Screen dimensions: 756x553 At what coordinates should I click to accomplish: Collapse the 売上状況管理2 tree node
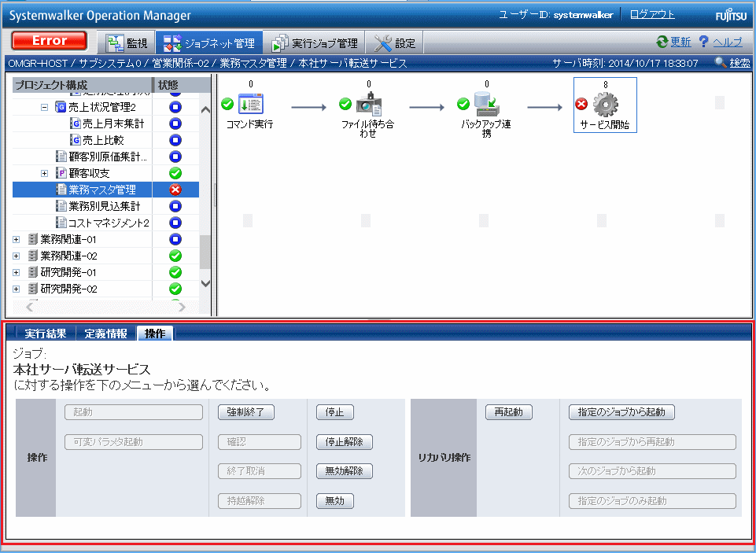44,107
